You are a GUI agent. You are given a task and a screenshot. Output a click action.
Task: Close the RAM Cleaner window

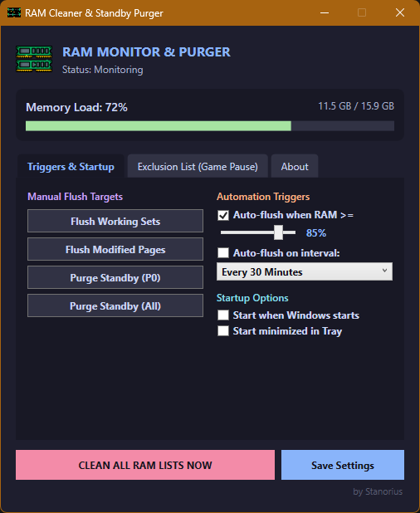400,12
